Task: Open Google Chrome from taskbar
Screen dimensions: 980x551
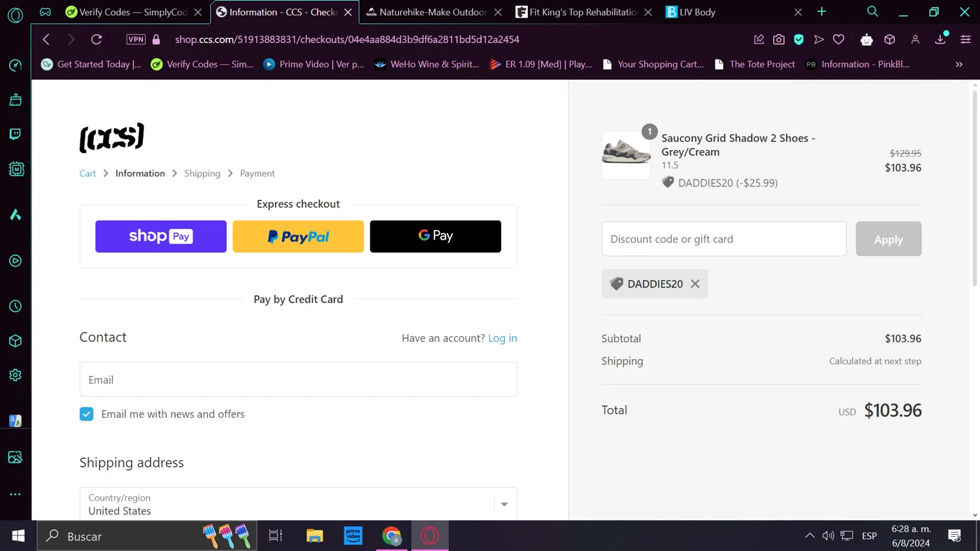Action: [391, 536]
